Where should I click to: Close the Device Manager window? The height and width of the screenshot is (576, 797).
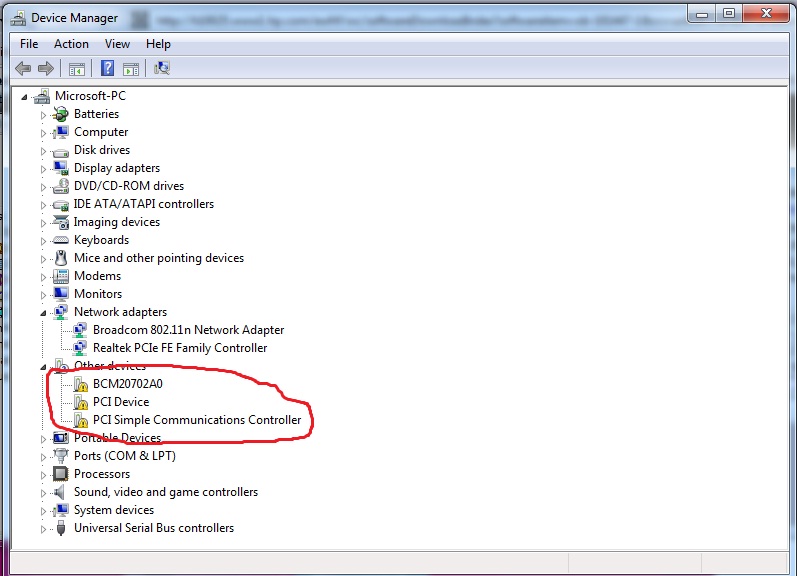point(766,14)
